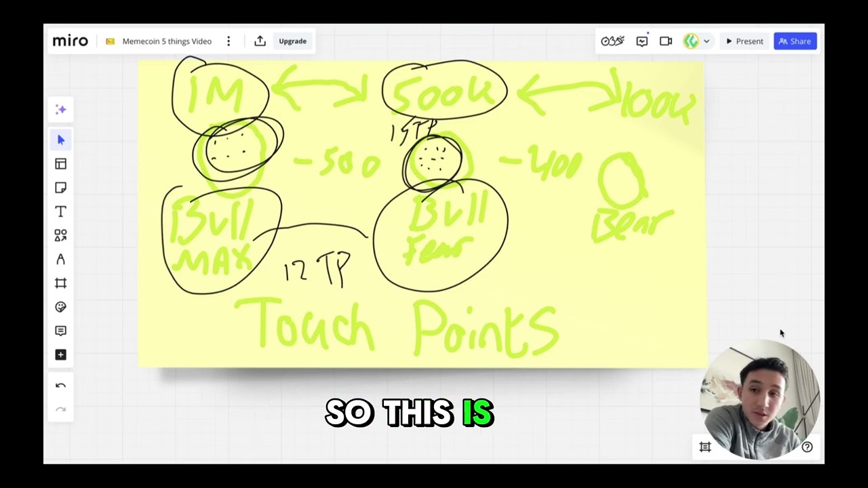Click the yellow sticky note canvas
The height and width of the screenshot is (488, 868).
click(422, 214)
